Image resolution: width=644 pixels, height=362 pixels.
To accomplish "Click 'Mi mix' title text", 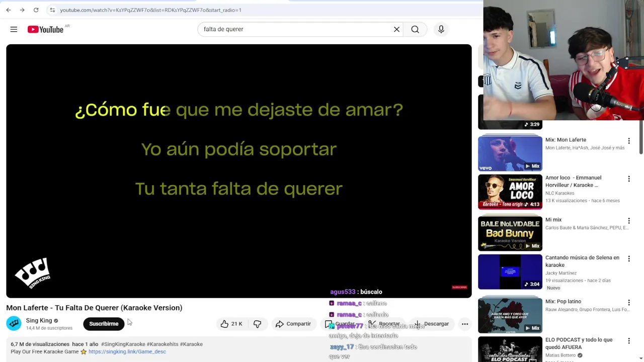I will click(553, 220).
